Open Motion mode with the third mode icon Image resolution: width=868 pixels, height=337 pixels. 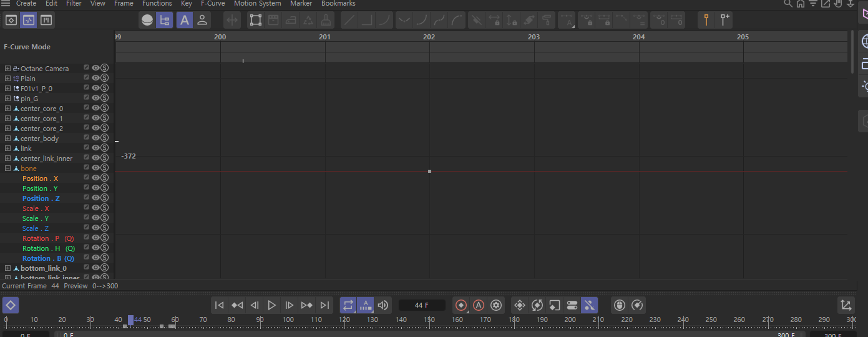coord(46,20)
